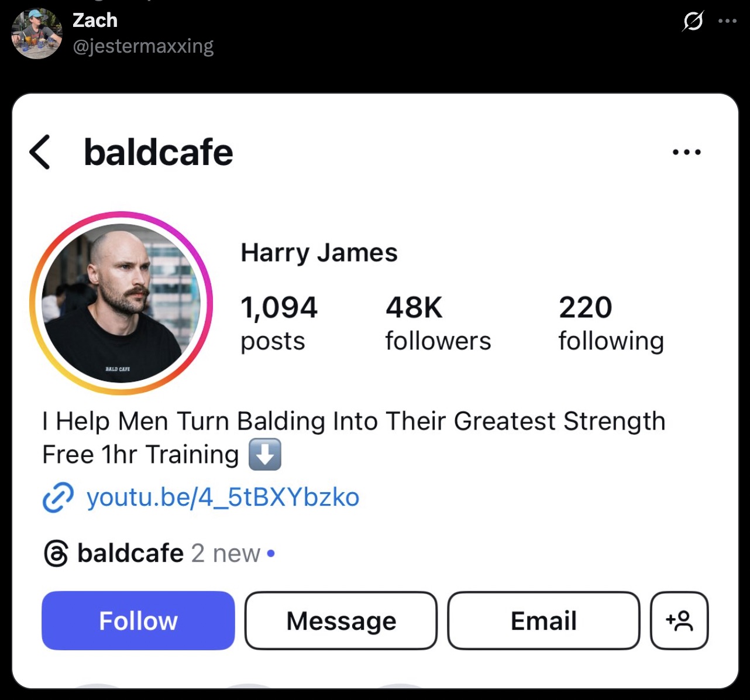View the 220 following list

coord(611,324)
